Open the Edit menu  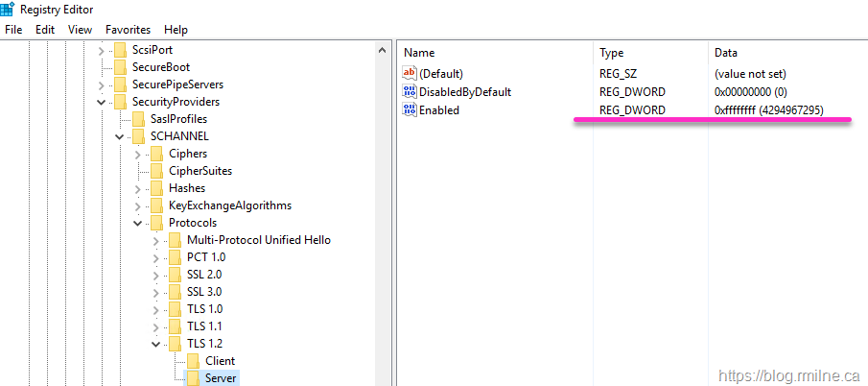tap(45, 30)
